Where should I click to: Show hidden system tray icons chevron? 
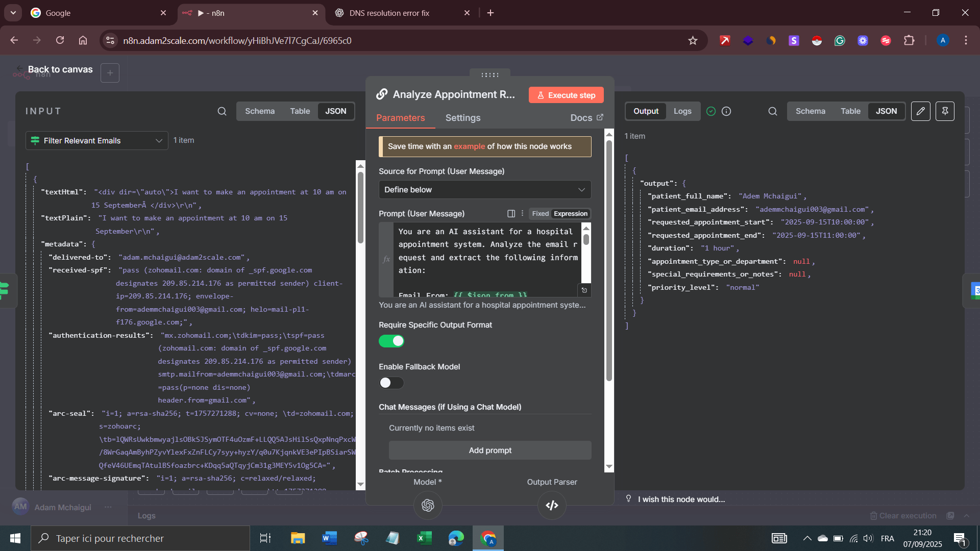tap(807, 538)
